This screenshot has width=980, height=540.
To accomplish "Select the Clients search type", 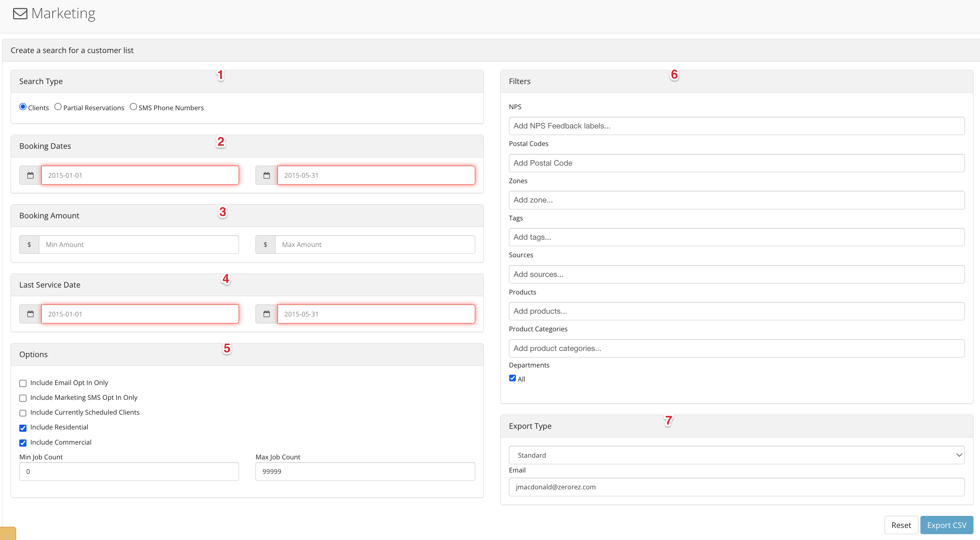I will pos(23,107).
